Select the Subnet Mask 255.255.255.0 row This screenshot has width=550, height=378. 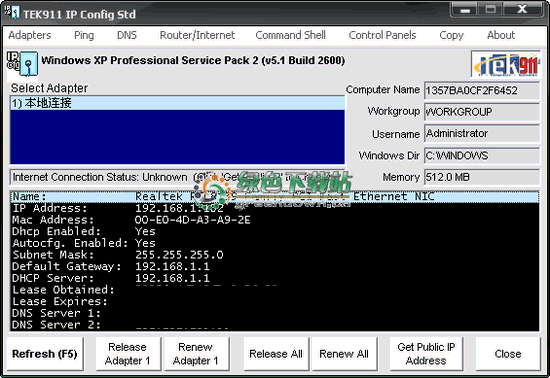[275, 255]
